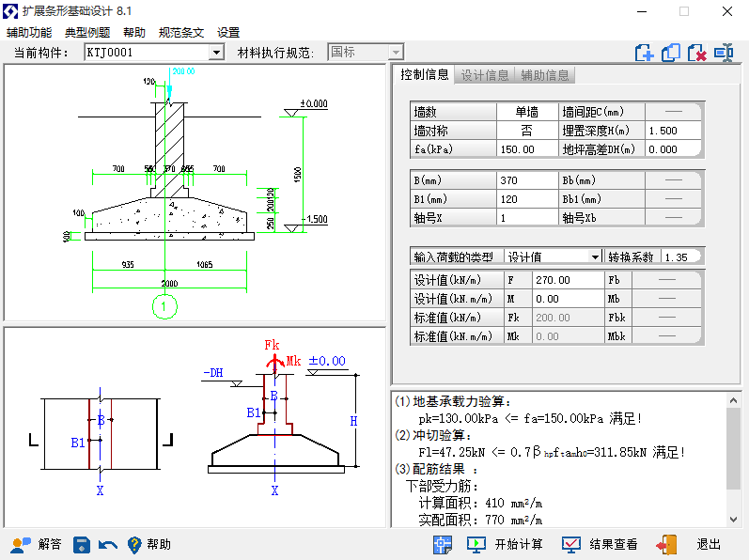Click the 2000 width dimension in drawing
Screen dimensions: 749x560
[x=169, y=284]
